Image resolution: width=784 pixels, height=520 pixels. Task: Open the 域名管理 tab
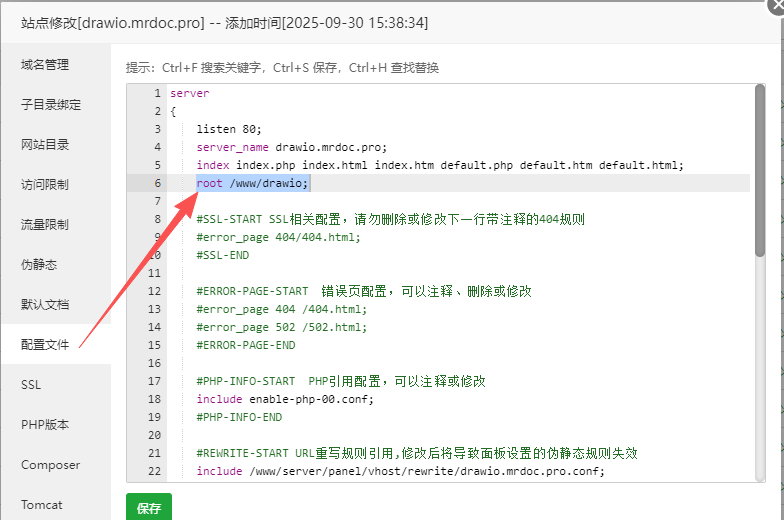click(x=45, y=65)
